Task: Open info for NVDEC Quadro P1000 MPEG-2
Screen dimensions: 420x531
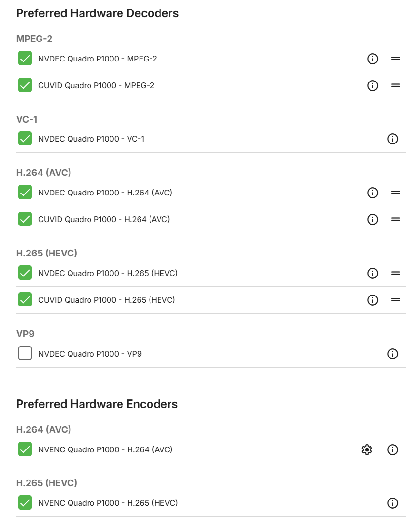Action: pos(372,59)
